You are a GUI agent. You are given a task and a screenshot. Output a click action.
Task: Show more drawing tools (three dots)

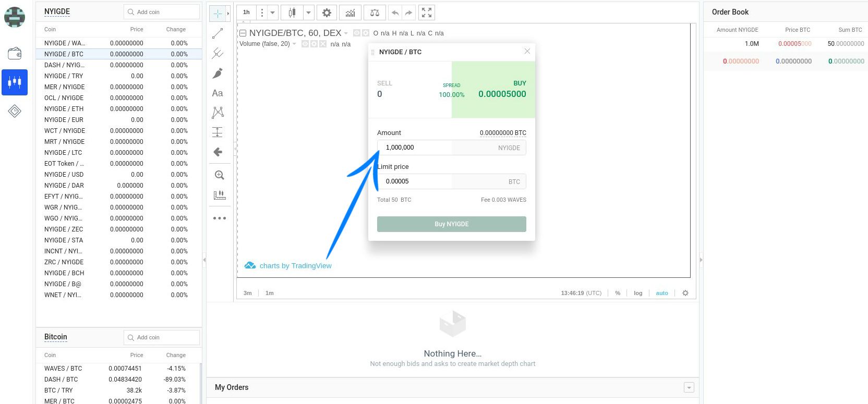click(220, 218)
